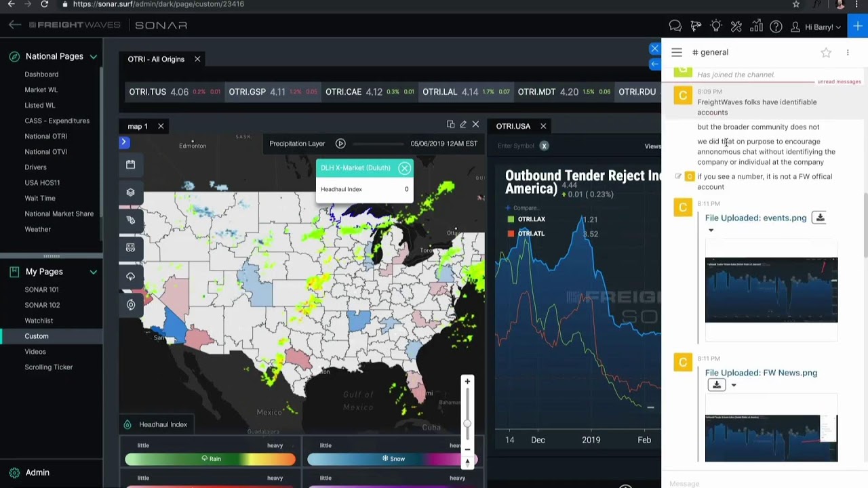Open the National OTRI page
The height and width of the screenshot is (488, 868).
tap(45, 136)
